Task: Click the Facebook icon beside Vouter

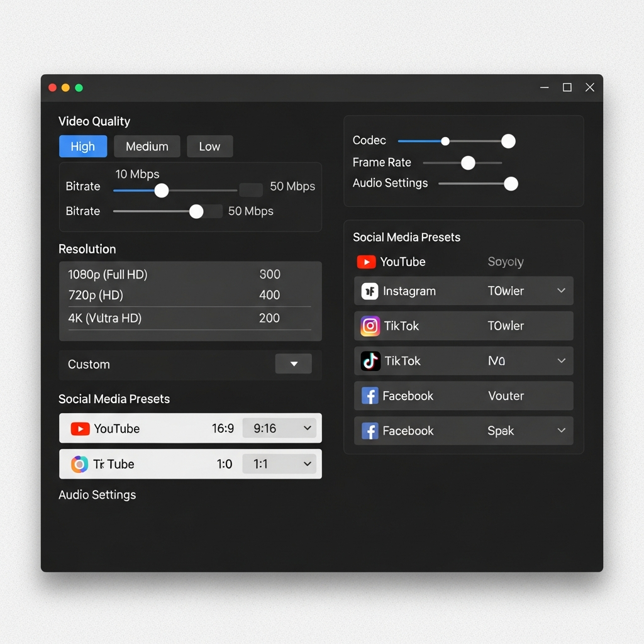Action: [x=370, y=396]
